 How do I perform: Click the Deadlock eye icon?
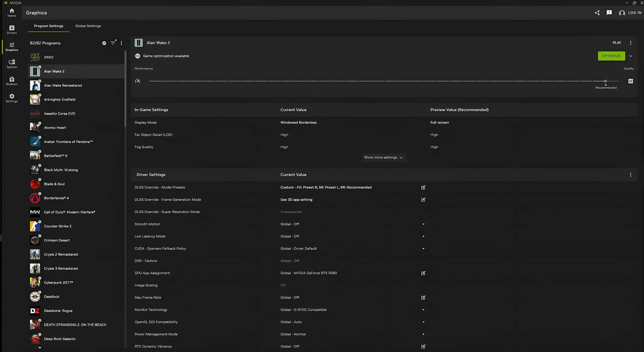pos(35,297)
